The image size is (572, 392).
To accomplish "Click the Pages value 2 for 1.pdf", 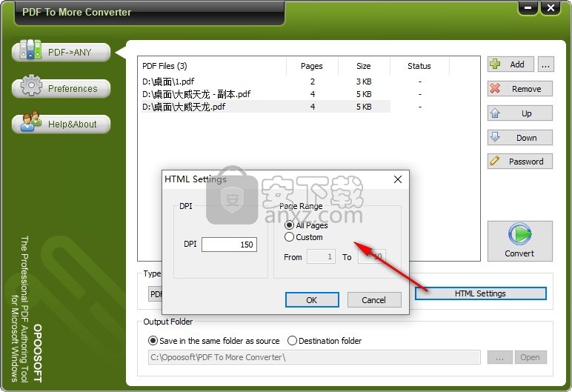I will pyautogui.click(x=312, y=82).
